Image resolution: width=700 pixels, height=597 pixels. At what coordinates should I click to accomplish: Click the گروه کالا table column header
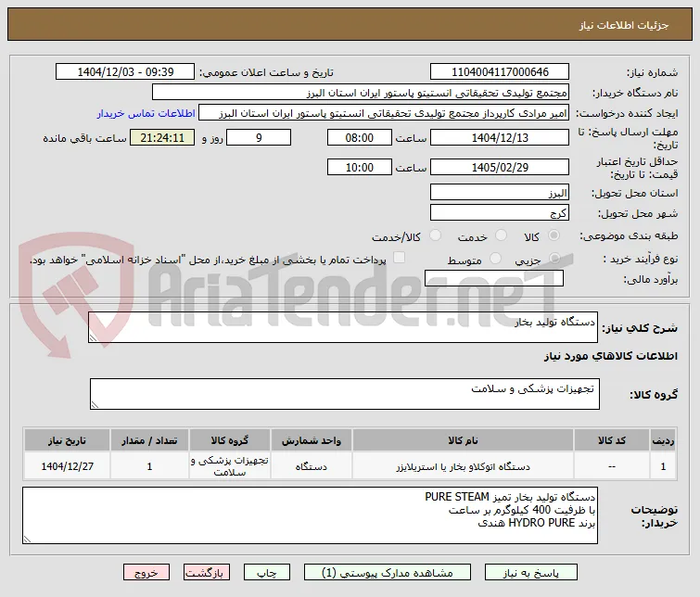[229, 440]
